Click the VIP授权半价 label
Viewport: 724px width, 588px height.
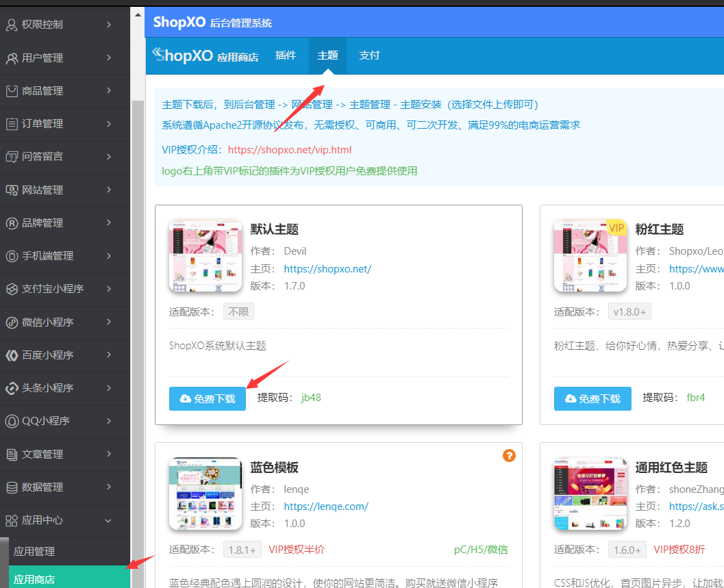point(297,550)
